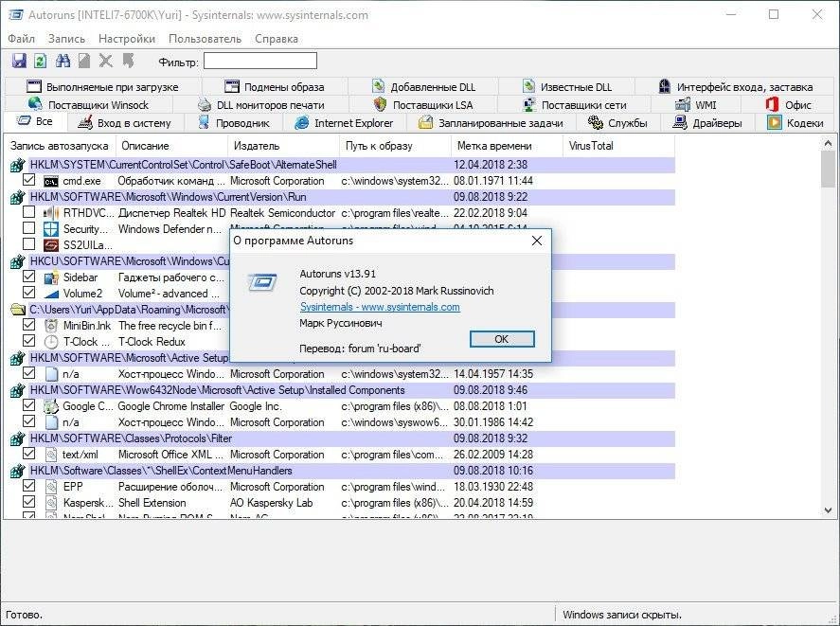Click the Jump to entry toolbar icon

click(x=128, y=62)
